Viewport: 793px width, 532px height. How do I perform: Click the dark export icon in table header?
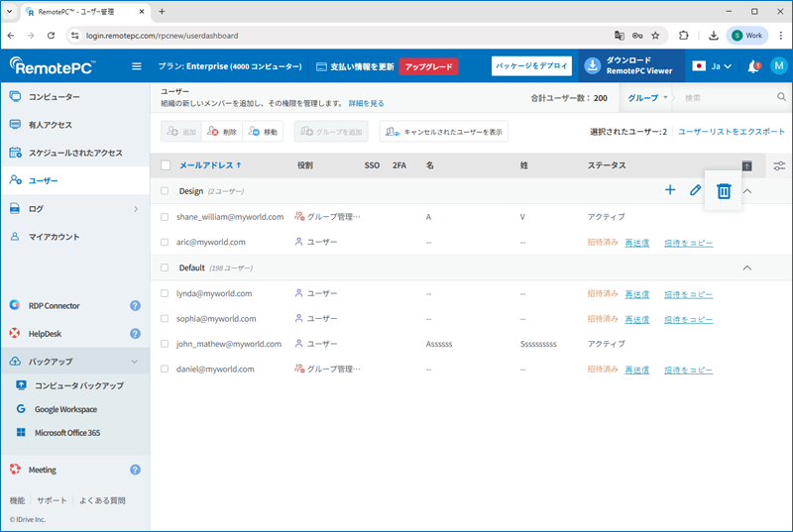[747, 165]
